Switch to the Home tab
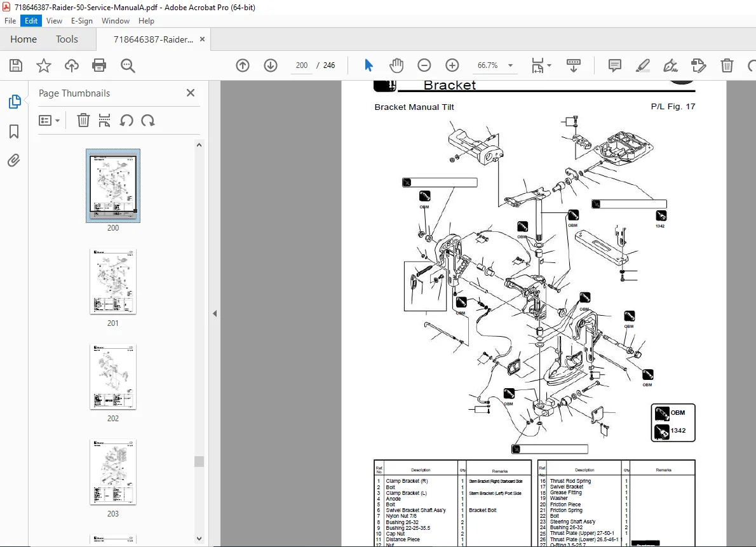 pyautogui.click(x=23, y=39)
